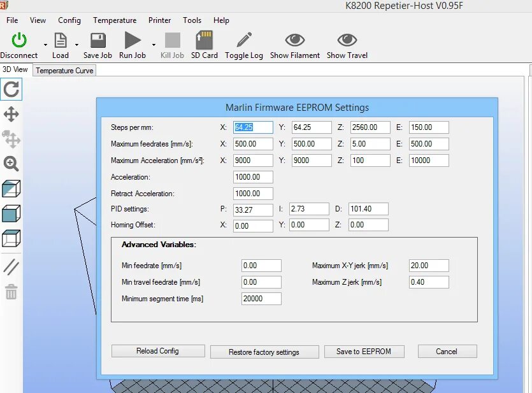Open dropdown arrow next to Disconnect
532x393 pixels.
pos(45,45)
